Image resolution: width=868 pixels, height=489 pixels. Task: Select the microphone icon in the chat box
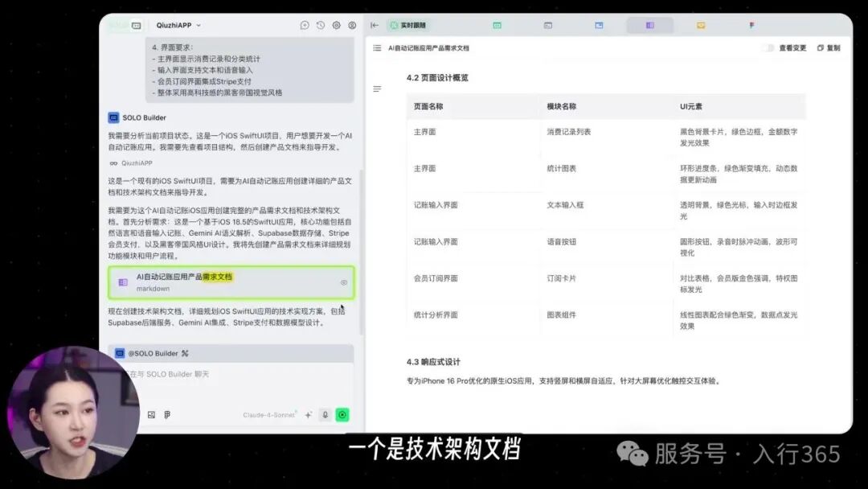pos(325,414)
